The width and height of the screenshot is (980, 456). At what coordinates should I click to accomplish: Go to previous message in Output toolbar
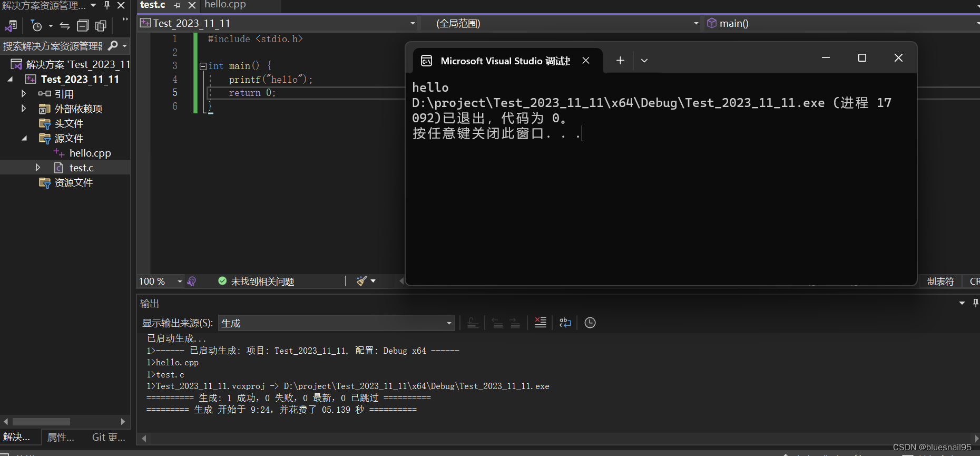coord(497,323)
